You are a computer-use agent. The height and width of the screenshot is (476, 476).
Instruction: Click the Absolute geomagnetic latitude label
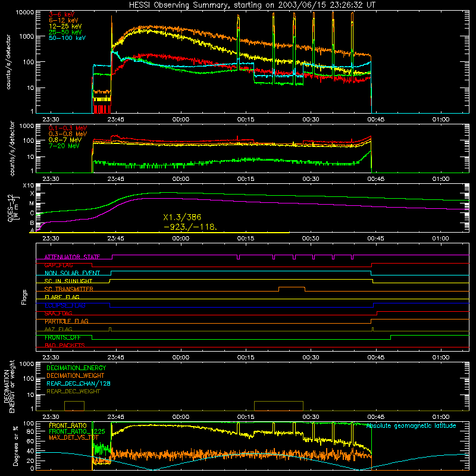pyautogui.click(x=411, y=426)
